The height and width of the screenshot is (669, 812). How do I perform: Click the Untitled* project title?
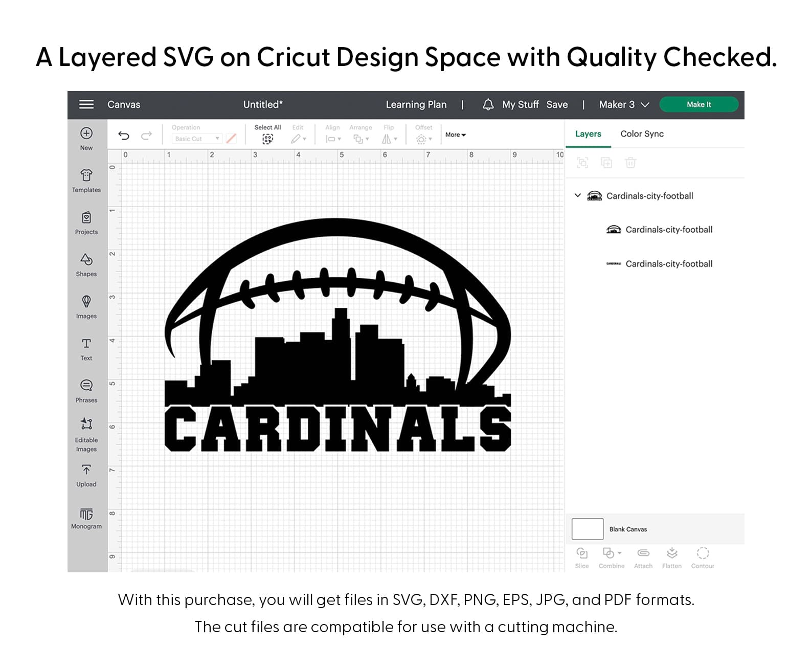263,104
